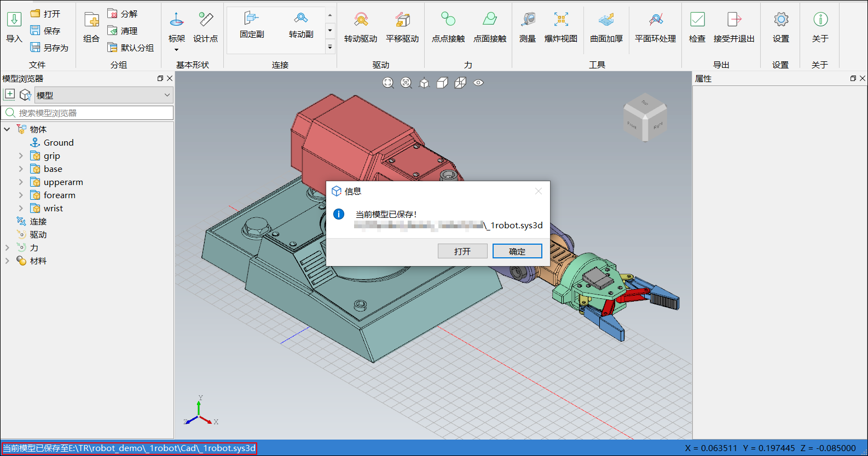Click 确定 in the 信息 dialog
The height and width of the screenshot is (456, 868).
click(517, 251)
